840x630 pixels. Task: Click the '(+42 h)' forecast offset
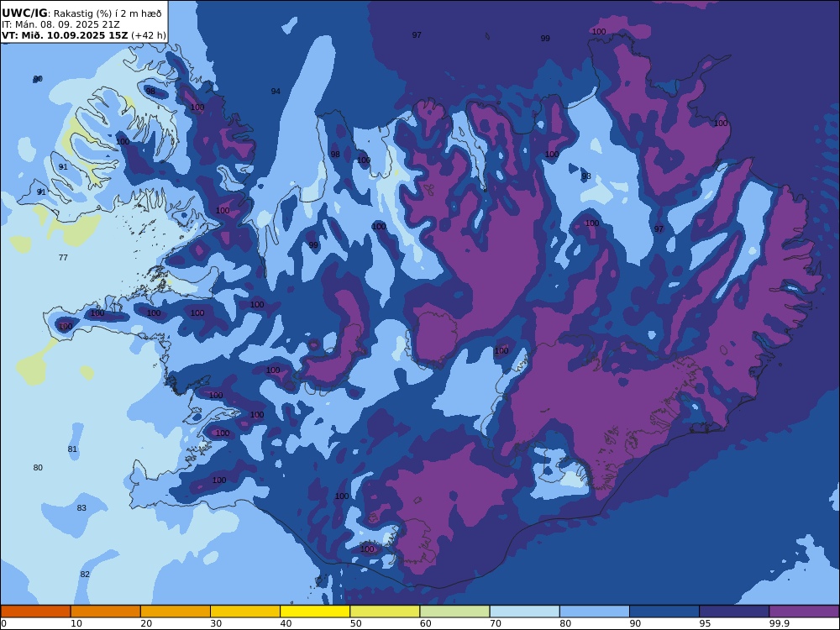coord(149,35)
